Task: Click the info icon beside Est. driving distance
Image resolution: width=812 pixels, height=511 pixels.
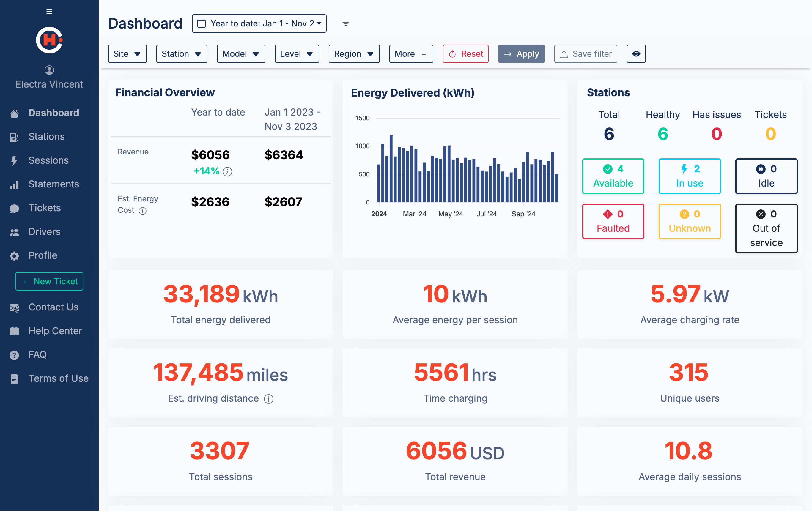Action: point(268,399)
